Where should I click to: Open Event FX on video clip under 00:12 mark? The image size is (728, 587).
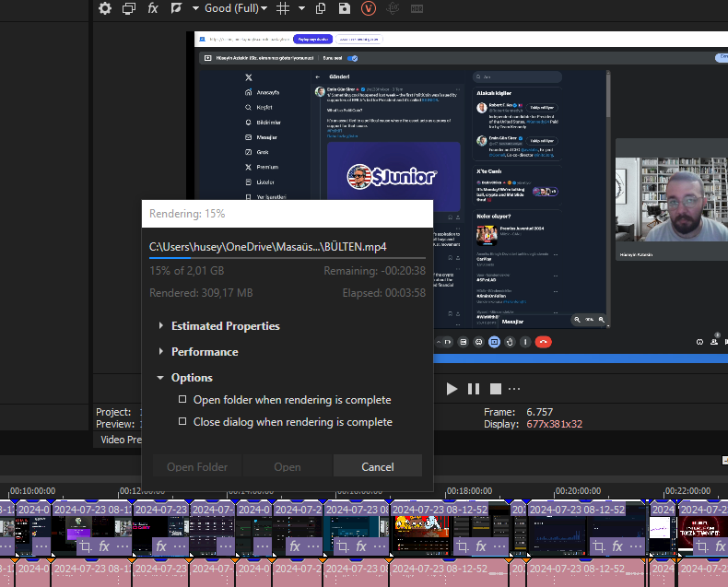[104, 546]
